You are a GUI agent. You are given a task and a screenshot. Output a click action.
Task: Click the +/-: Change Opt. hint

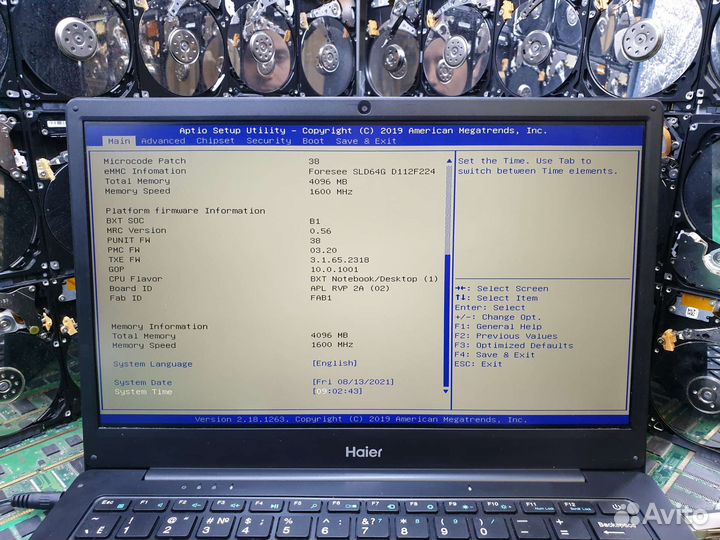point(498,317)
